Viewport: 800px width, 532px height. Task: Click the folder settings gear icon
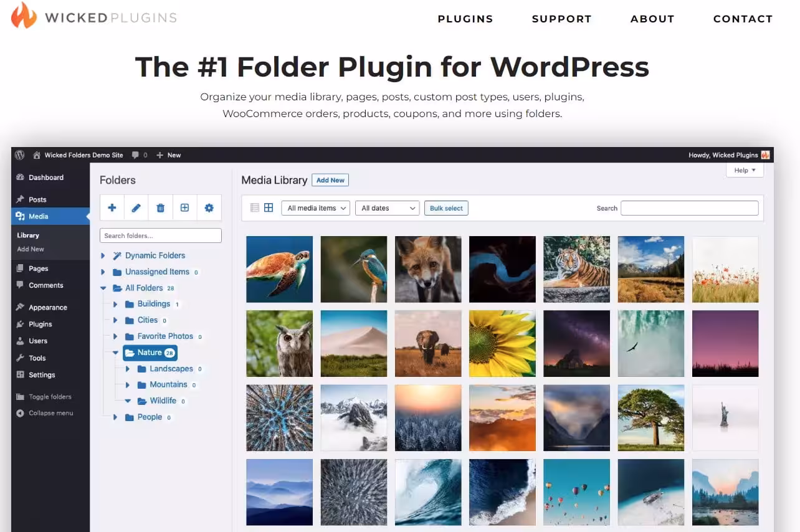209,208
